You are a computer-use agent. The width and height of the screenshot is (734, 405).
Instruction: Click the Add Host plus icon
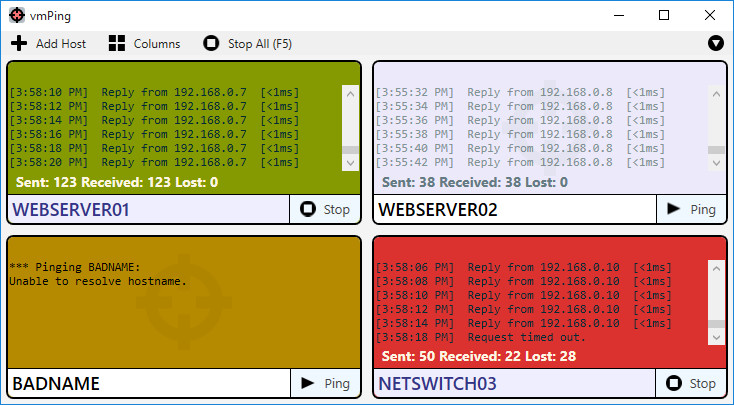[19, 44]
